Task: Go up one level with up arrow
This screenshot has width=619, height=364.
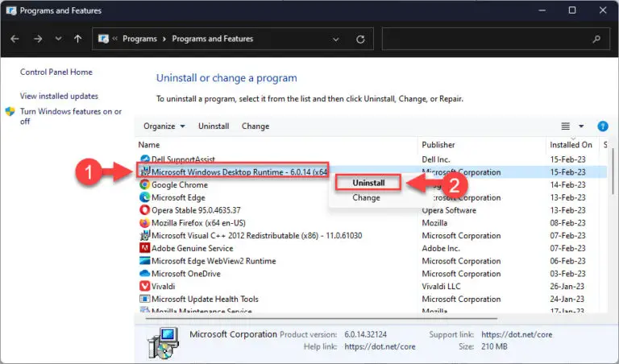Action: [x=77, y=39]
